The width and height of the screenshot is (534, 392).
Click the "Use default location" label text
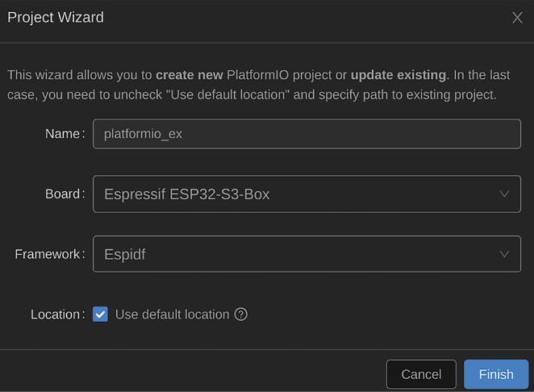172,315
